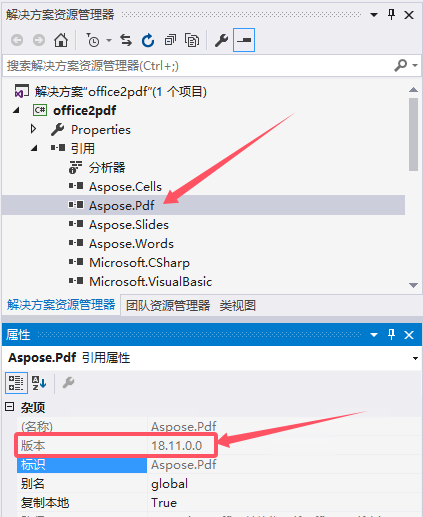This screenshot has width=423, height=517.
Task: Refresh the Solution Explorer tree
Action: (x=148, y=40)
